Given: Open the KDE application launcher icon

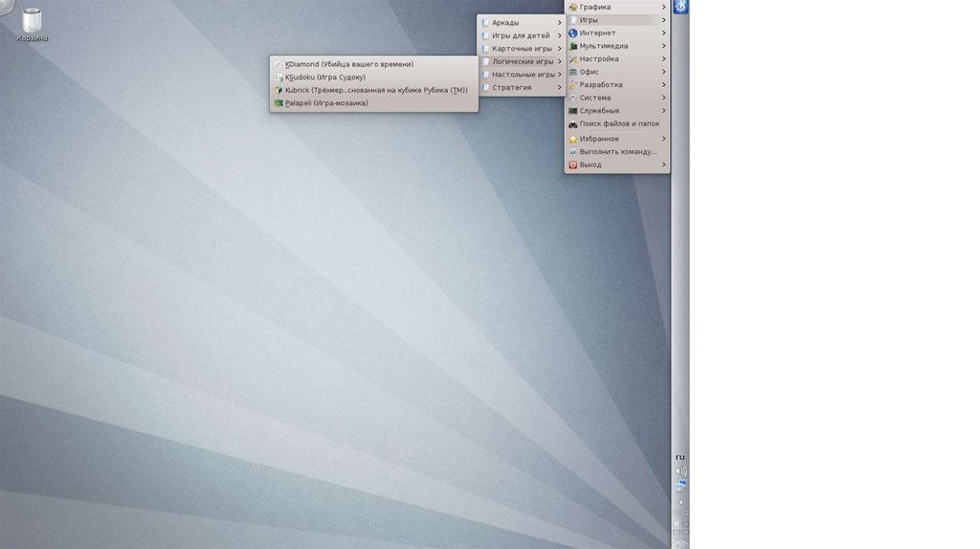Looking at the screenshot, I should 680,8.
